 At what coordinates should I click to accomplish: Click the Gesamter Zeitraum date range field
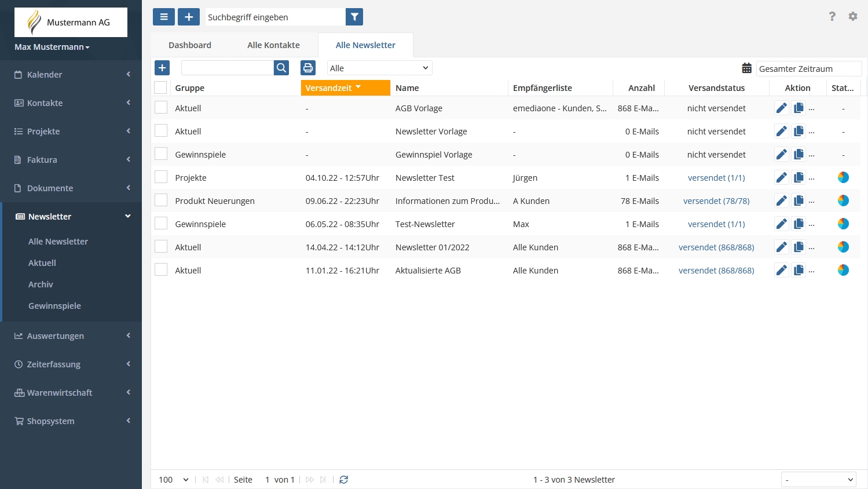coord(809,68)
